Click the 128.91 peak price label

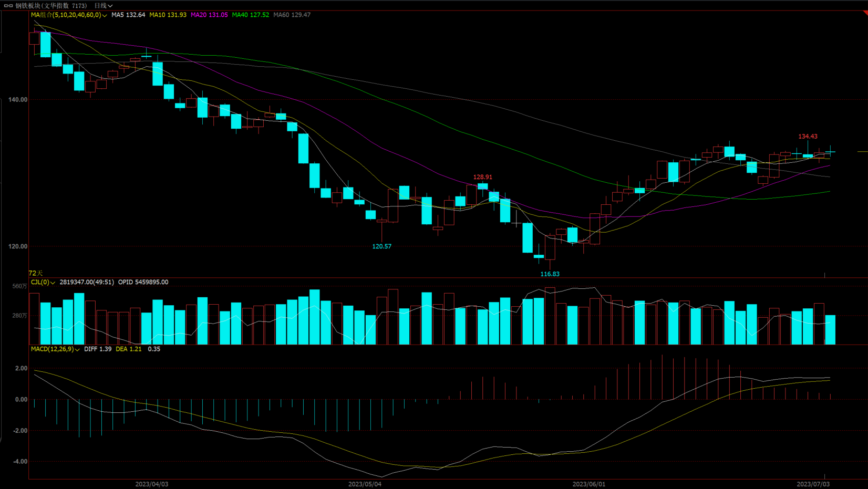pos(483,178)
